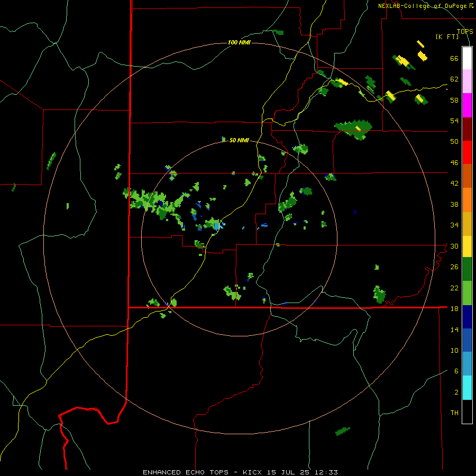Click the legend value "58"
This screenshot has height=476, width=476.
(x=454, y=100)
